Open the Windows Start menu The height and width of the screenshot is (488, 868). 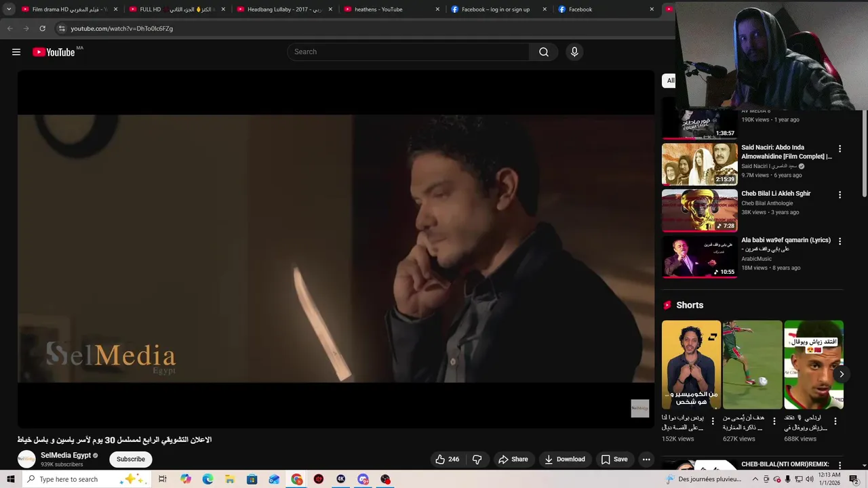pos(10,479)
